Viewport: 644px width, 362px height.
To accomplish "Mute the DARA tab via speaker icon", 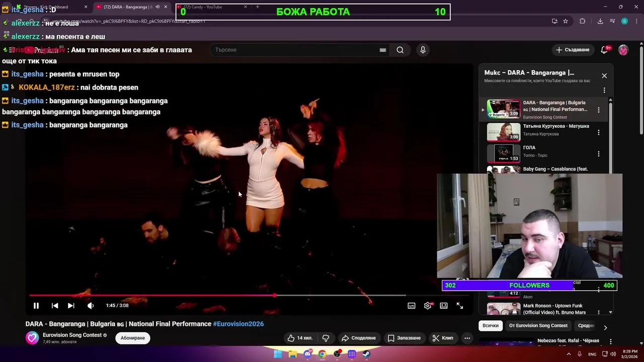I will pos(157,7).
